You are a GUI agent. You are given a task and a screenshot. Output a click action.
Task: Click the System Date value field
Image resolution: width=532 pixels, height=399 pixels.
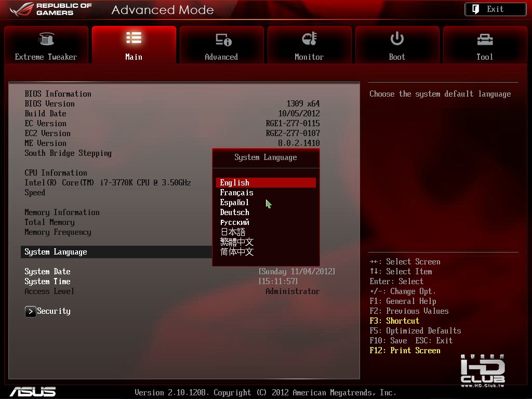(297, 271)
